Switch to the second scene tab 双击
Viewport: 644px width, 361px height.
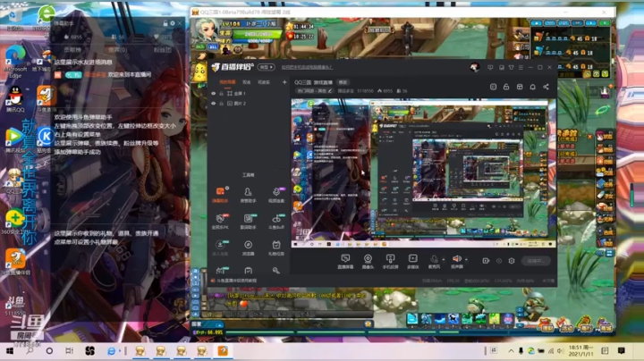(x=247, y=82)
